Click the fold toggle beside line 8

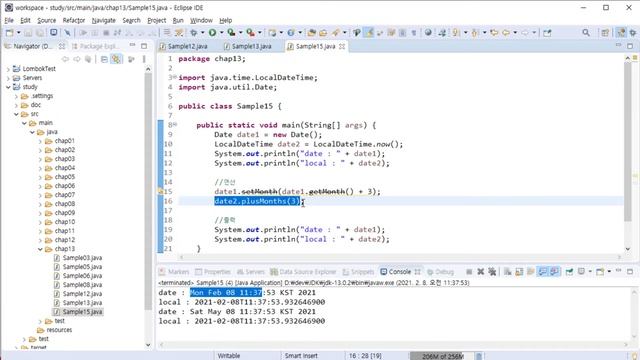[175, 125]
